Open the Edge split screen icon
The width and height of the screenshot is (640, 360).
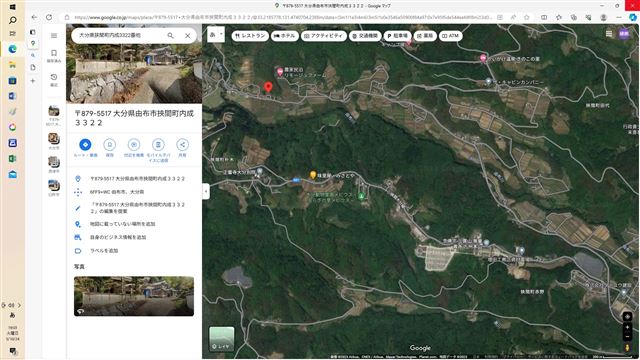544,18
